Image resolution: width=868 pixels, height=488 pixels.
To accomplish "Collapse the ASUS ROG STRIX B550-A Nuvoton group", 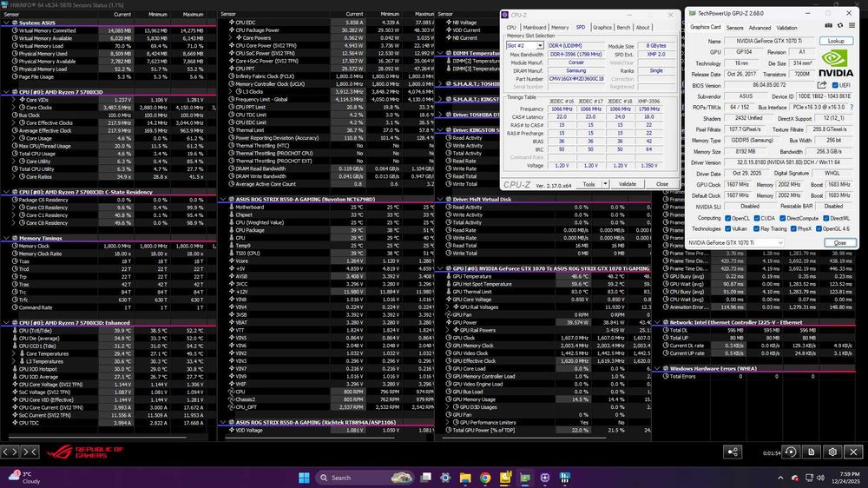I will click(223, 199).
